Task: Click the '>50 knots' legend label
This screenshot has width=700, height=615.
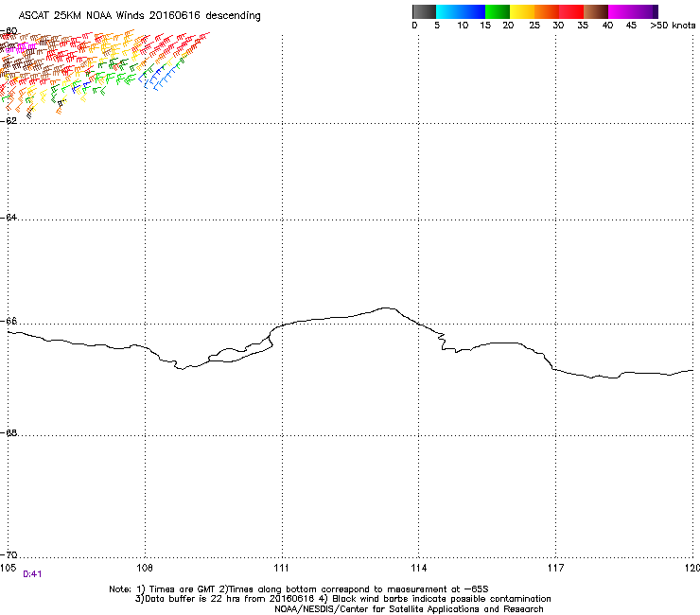Action: [673, 26]
